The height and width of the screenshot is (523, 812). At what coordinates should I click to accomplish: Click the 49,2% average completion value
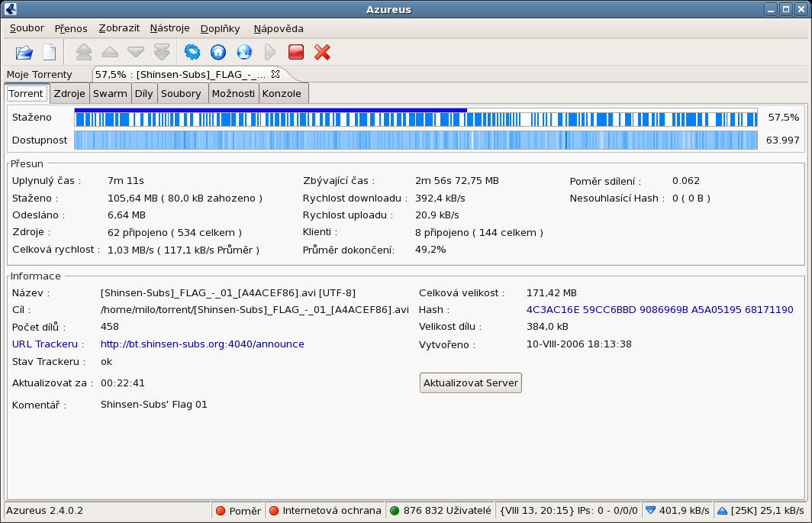pos(430,250)
